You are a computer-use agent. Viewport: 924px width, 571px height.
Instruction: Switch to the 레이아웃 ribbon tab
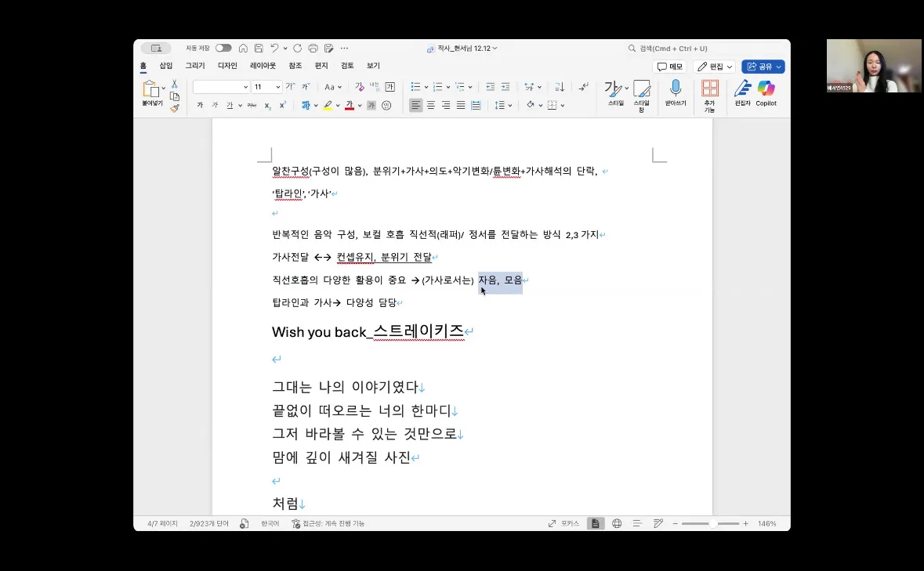(x=263, y=66)
